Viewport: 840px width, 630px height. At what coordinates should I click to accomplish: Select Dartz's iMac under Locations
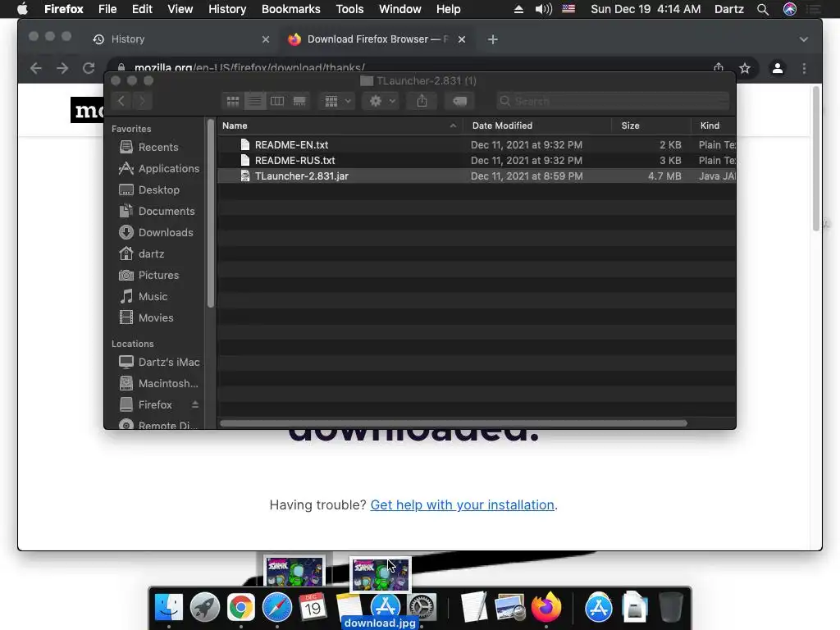click(158, 362)
